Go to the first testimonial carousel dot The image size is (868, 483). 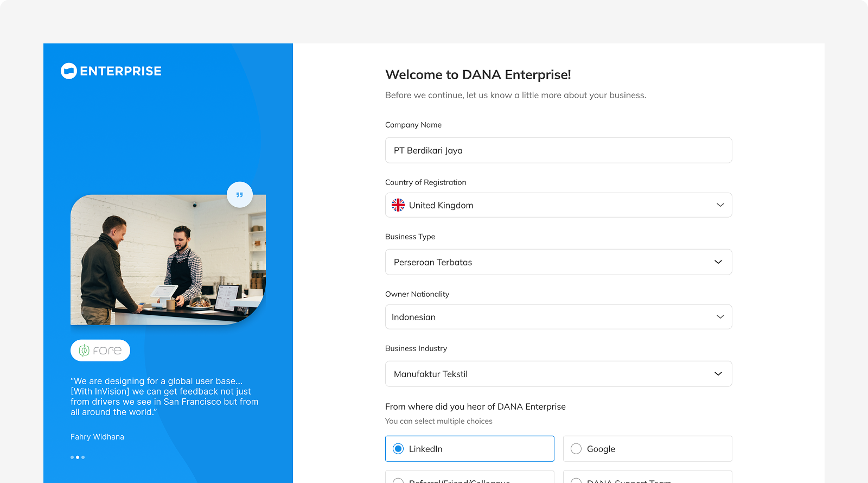(72, 457)
